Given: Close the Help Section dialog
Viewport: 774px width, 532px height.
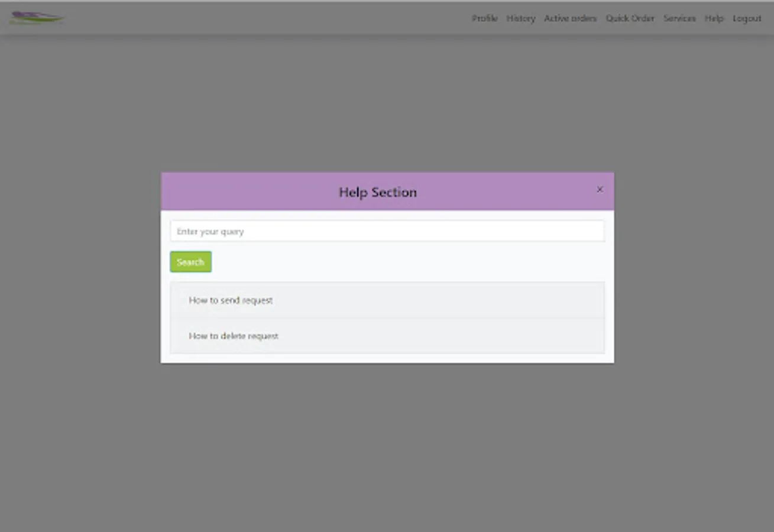Looking at the screenshot, I should pos(600,190).
